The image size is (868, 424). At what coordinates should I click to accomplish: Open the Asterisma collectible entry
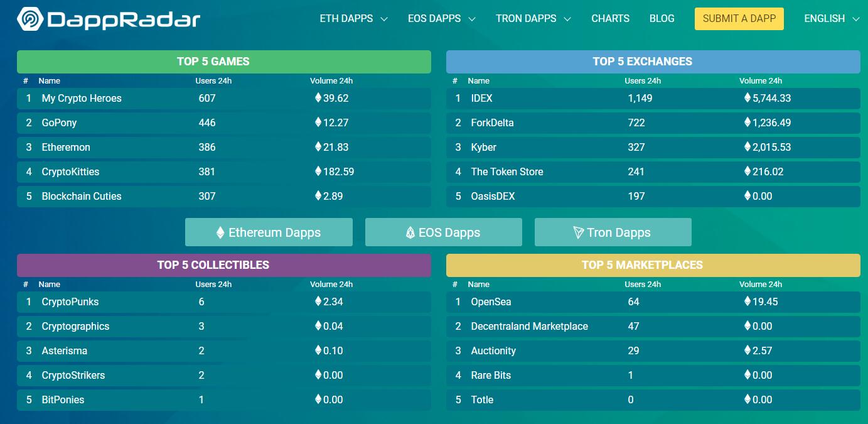(224, 351)
